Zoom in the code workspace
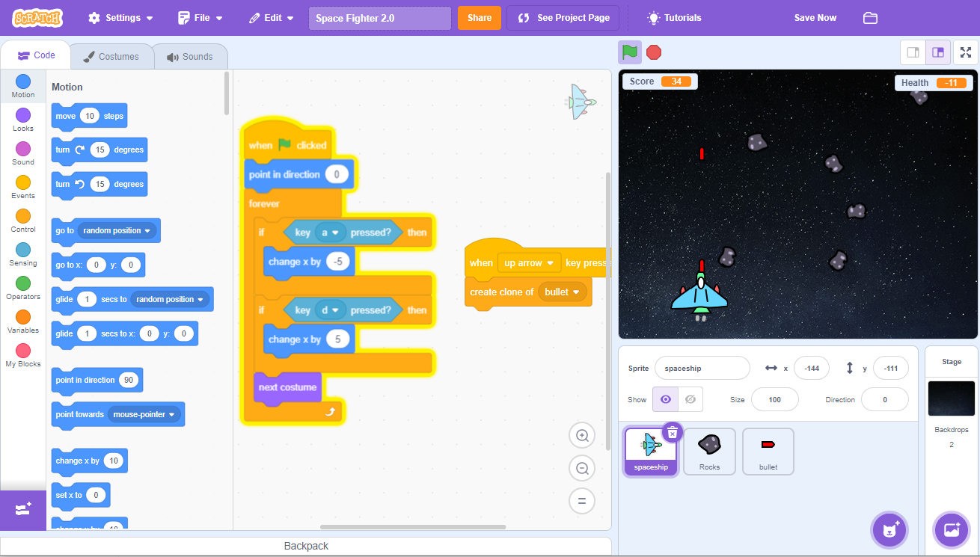Image resolution: width=980 pixels, height=557 pixels. 582,435
